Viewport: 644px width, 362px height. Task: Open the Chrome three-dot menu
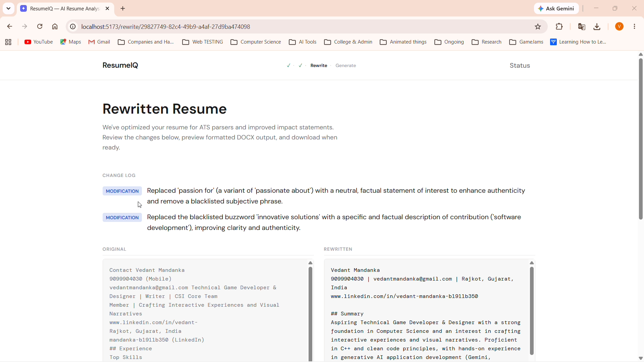635,26
